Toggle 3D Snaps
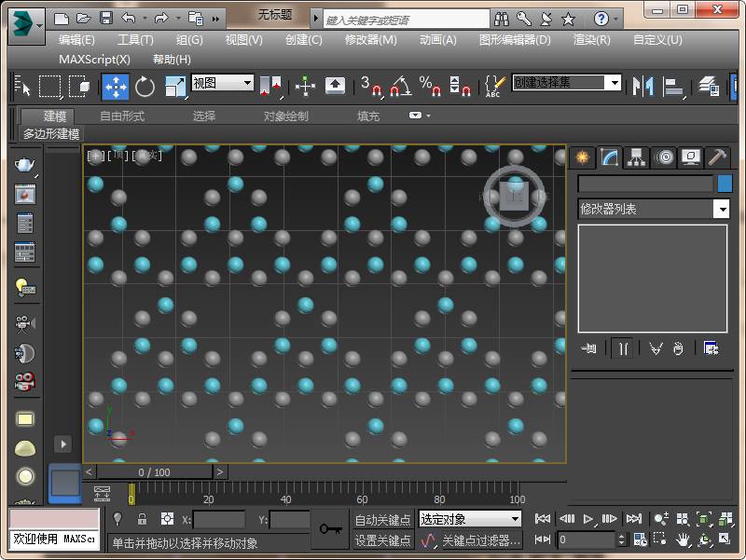The width and height of the screenshot is (746, 560). [371, 86]
